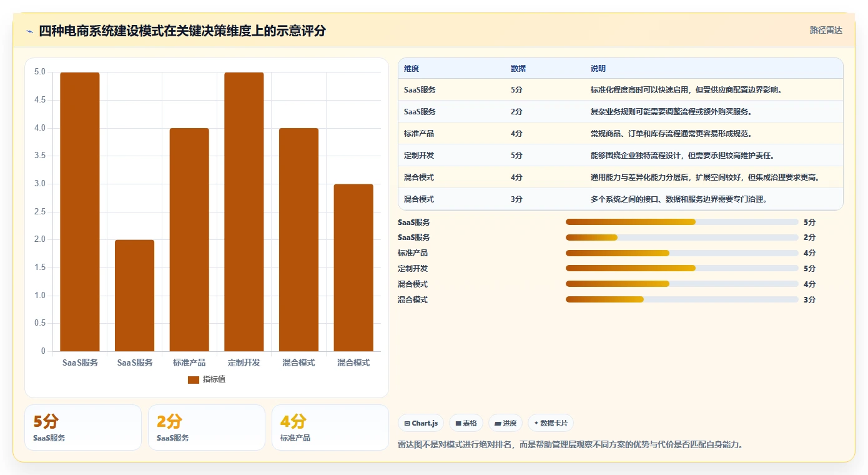The height and width of the screenshot is (475, 868).
Task: Click the 说明 table column header
Action: (x=598, y=68)
